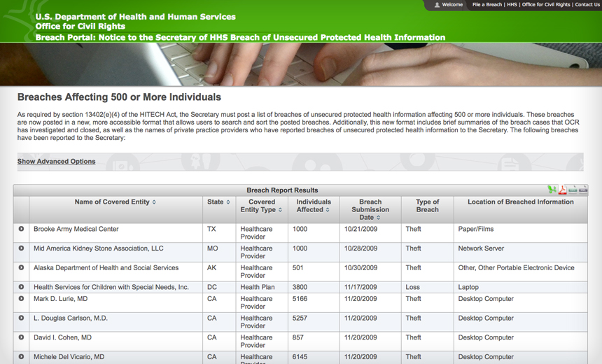
Task: Export breach results as XML
Action: [x=583, y=189]
